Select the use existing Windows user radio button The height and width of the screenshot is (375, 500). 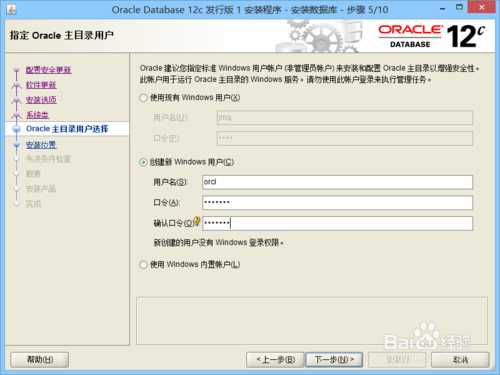(x=143, y=98)
